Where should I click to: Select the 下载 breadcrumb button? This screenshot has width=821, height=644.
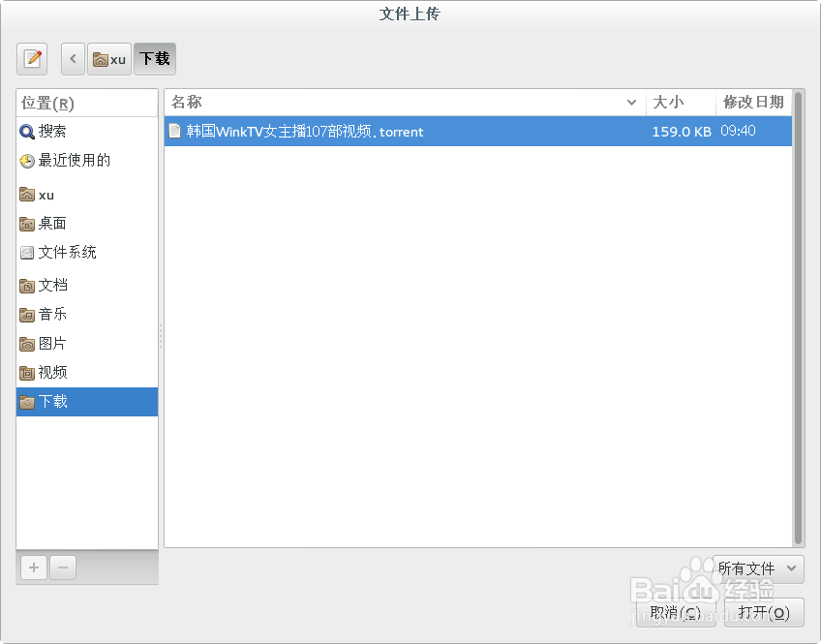click(155, 59)
